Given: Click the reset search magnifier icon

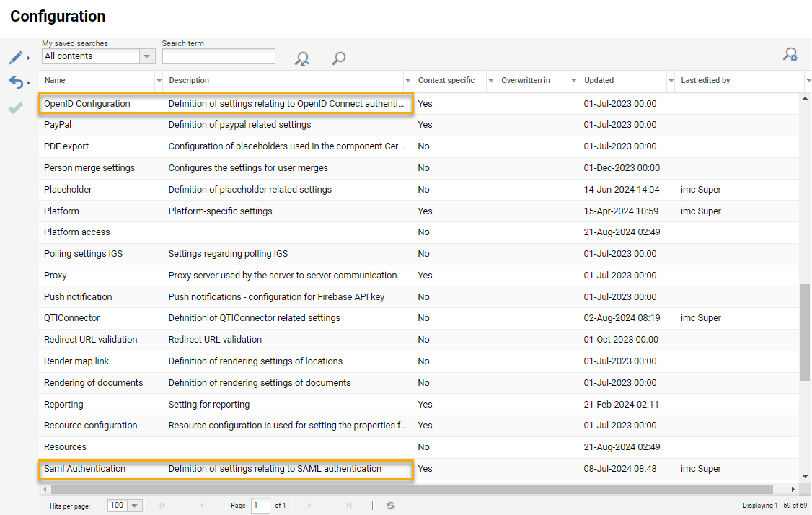Looking at the screenshot, I should [302, 59].
